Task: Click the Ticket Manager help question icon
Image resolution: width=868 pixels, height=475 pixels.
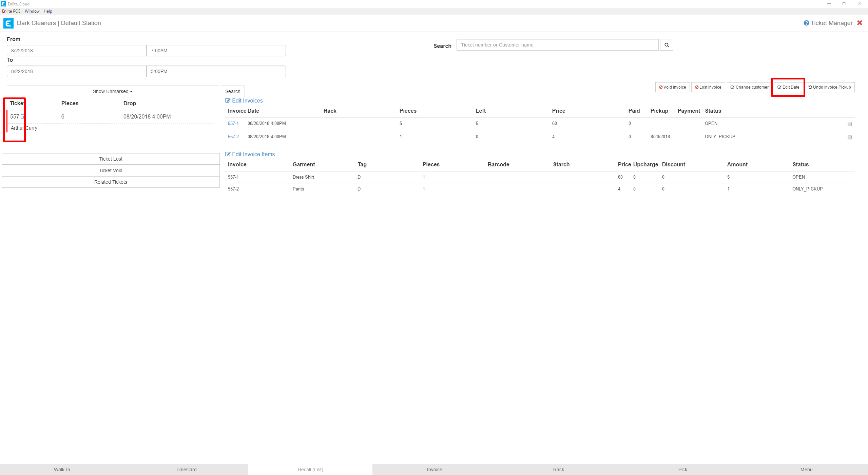Action: tap(806, 23)
